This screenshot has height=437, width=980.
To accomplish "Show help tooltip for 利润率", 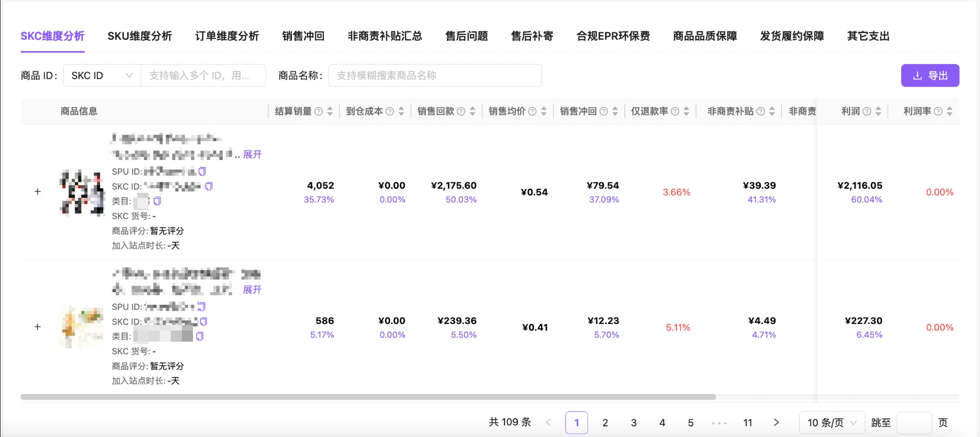I will coord(938,111).
